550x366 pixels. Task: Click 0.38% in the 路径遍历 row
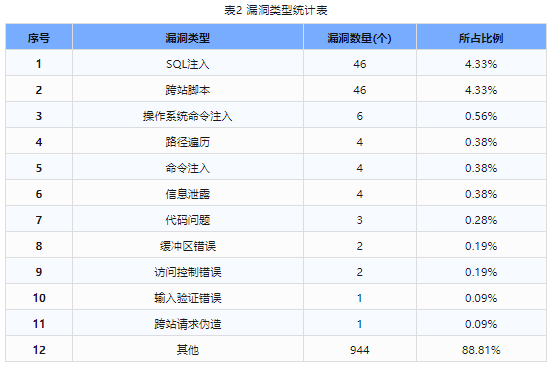(x=481, y=142)
